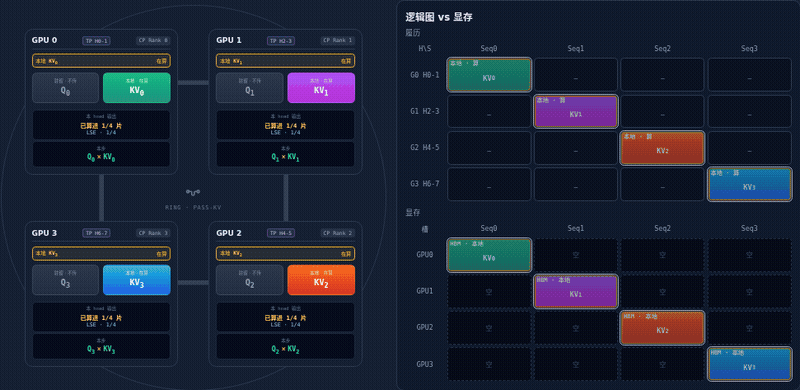Click the 本地 KV₂ status bar

pos(286,254)
